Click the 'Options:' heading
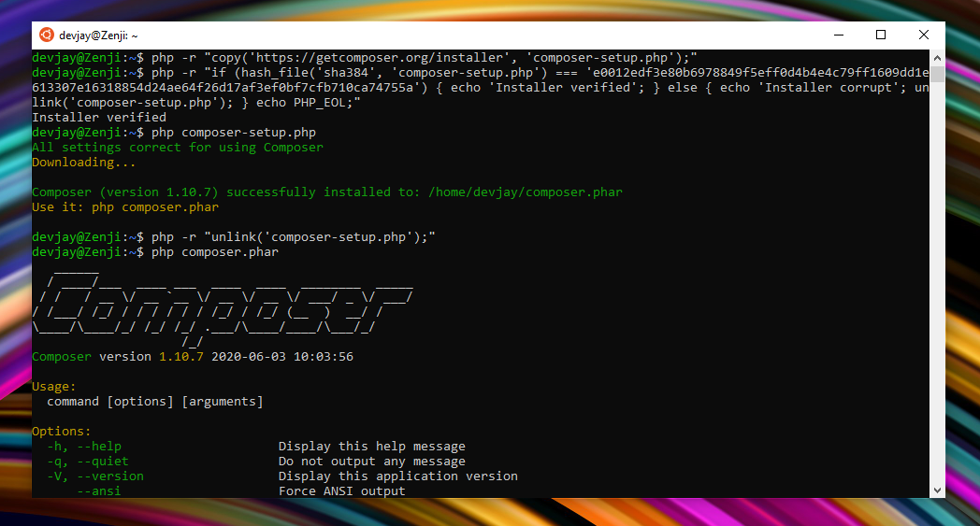This screenshot has width=980, height=526. (62, 432)
